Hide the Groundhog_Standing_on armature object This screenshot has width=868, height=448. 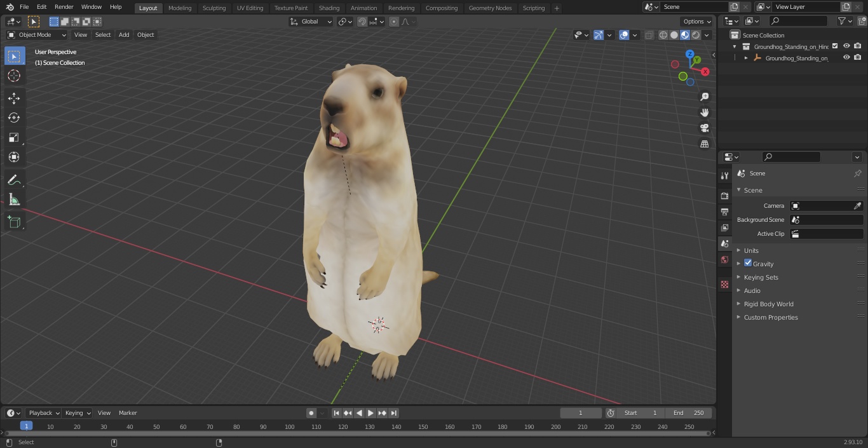click(x=846, y=57)
